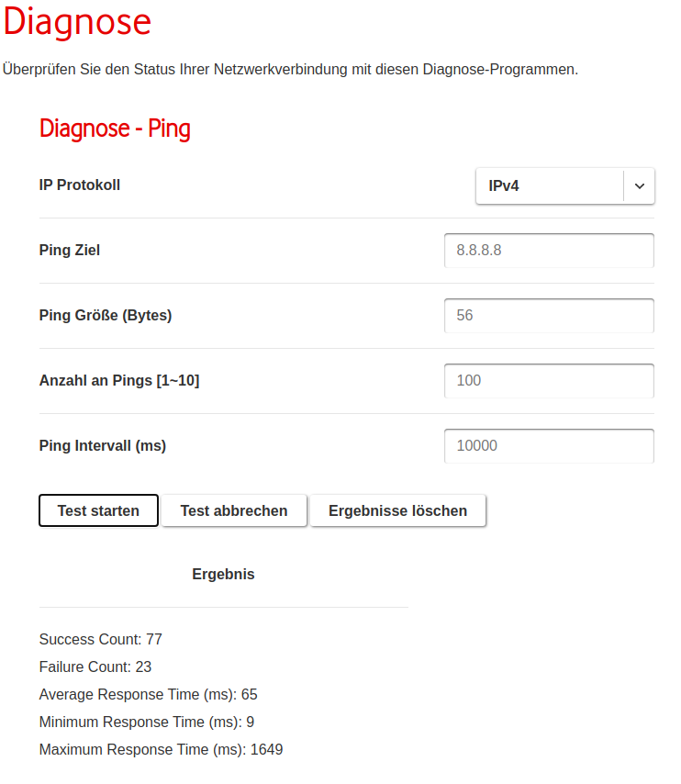This screenshot has width=681, height=784.
Task: Click the Failure Count result line
Action: pyautogui.click(x=95, y=666)
